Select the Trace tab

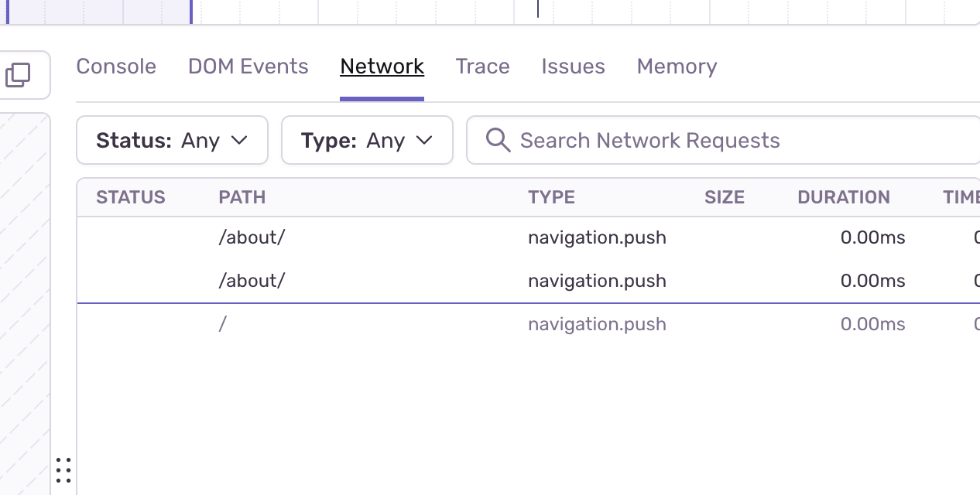(x=482, y=67)
